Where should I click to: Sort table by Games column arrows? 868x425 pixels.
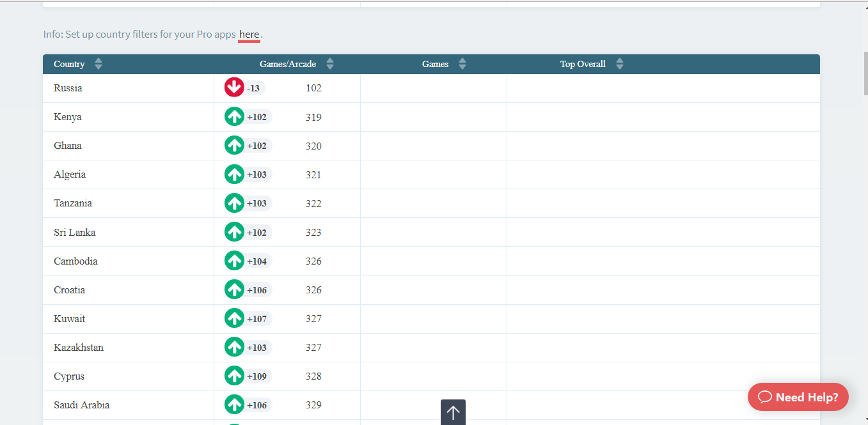pyautogui.click(x=462, y=64)
